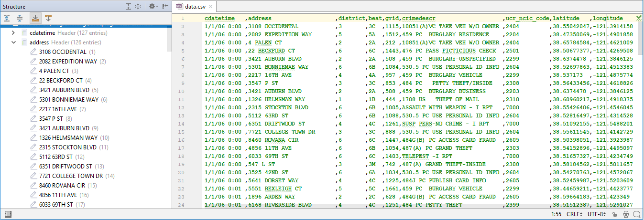Select entry 1326 HELMSMAN WAY in tree
This screenshot has height=220, width=644.
click(x=75, y=138)
